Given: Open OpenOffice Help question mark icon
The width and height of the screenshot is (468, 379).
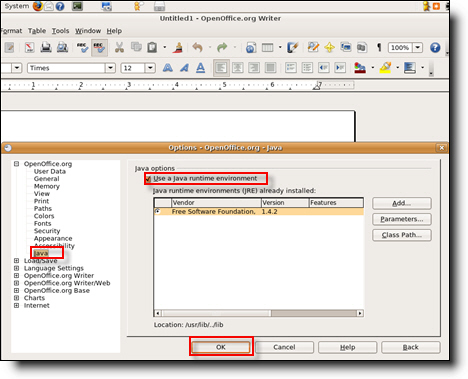Looking at the screenshot, I should click(x=435, y=47).
